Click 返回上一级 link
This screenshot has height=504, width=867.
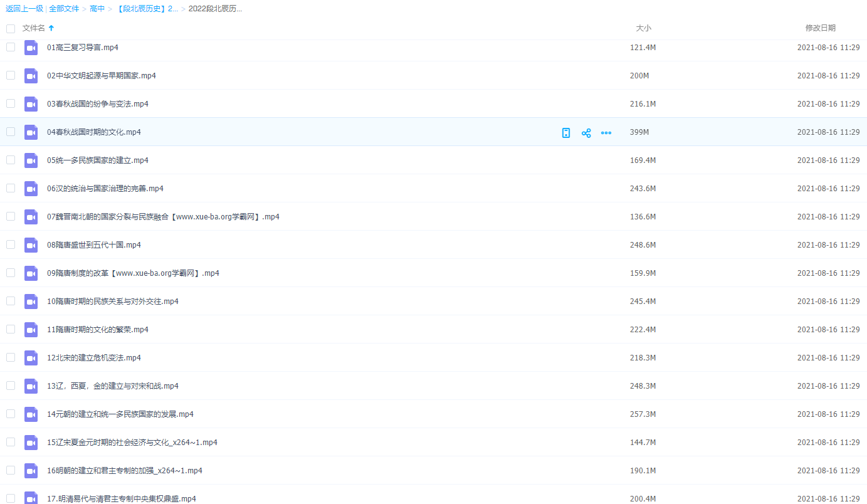click(24, 9)
